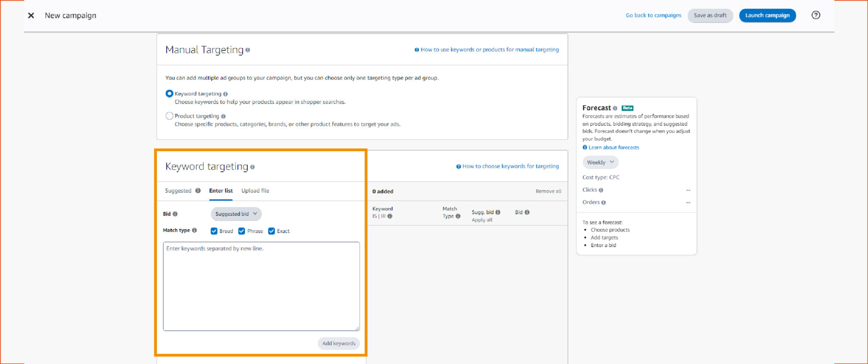Click info icon next to Match type label
Screen dimensions: 868x364
tap(194, 231)
